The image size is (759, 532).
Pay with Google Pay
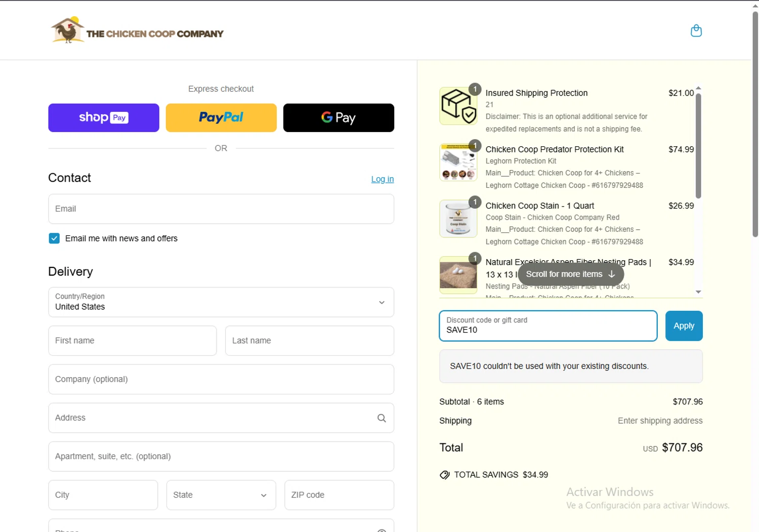click(x=339, y=118)
